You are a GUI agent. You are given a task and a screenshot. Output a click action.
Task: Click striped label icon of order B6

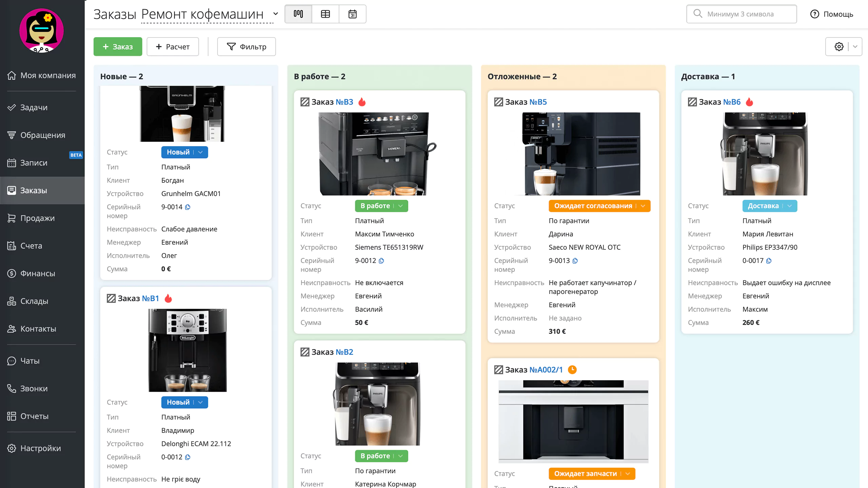point(692,102)
